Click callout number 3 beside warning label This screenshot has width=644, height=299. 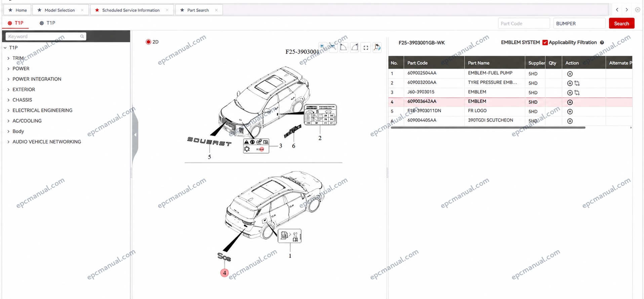(x=281, y=146)
